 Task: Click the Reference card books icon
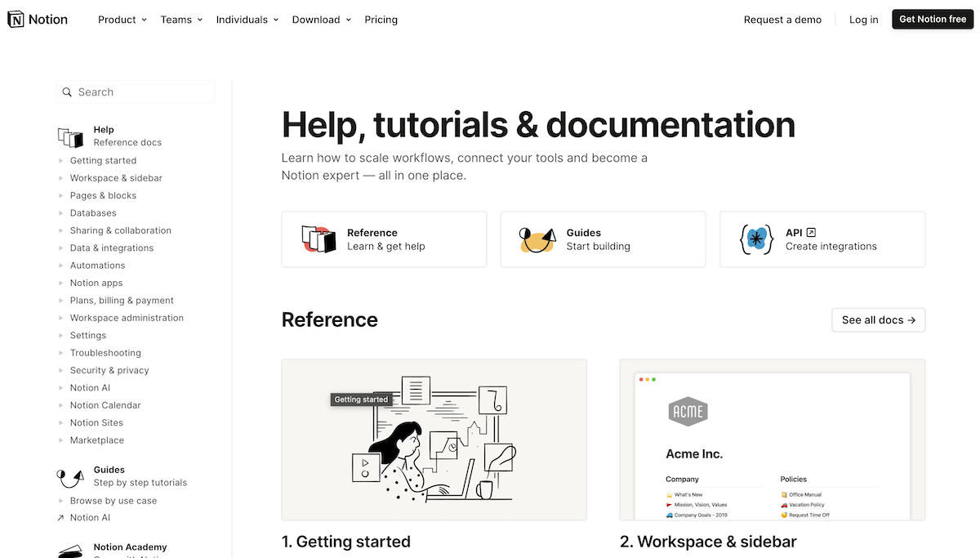coord(318,239)
